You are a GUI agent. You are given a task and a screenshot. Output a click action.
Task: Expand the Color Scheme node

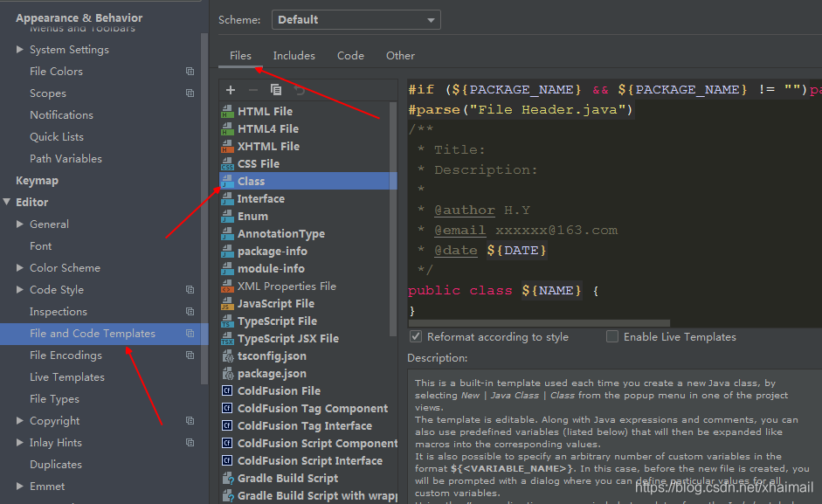point(20,267)
